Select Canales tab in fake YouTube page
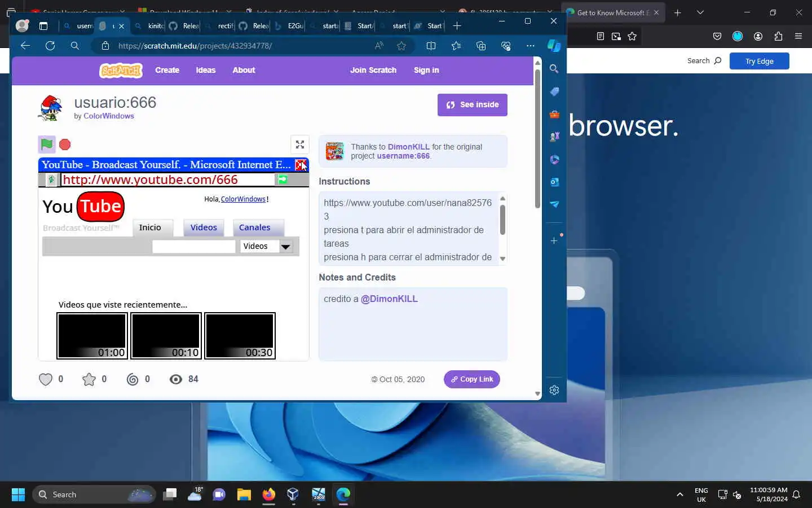Image resolution: width=812 pixels, height=508 pixels. [x=258, y=227]
